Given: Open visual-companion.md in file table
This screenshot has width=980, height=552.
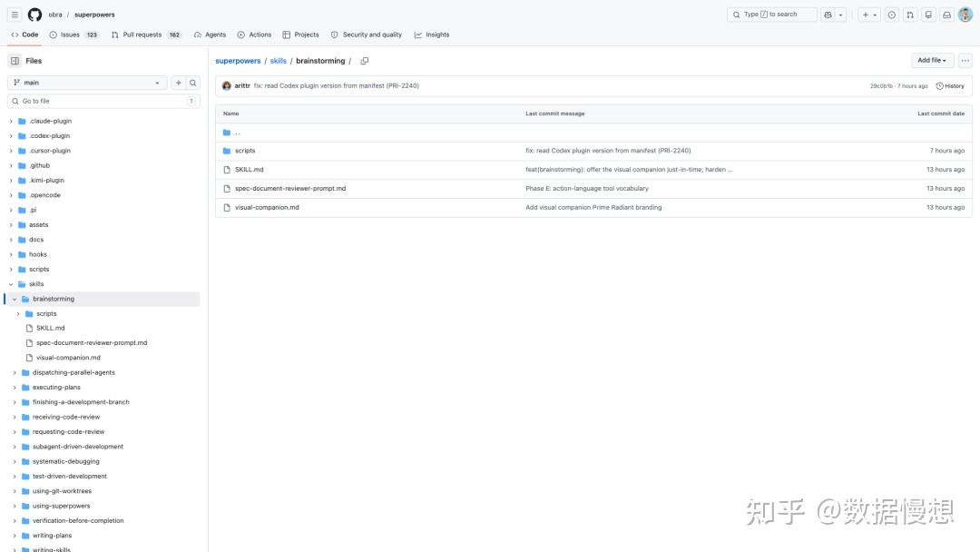Looking at the screenshot, I should point(267,207).
